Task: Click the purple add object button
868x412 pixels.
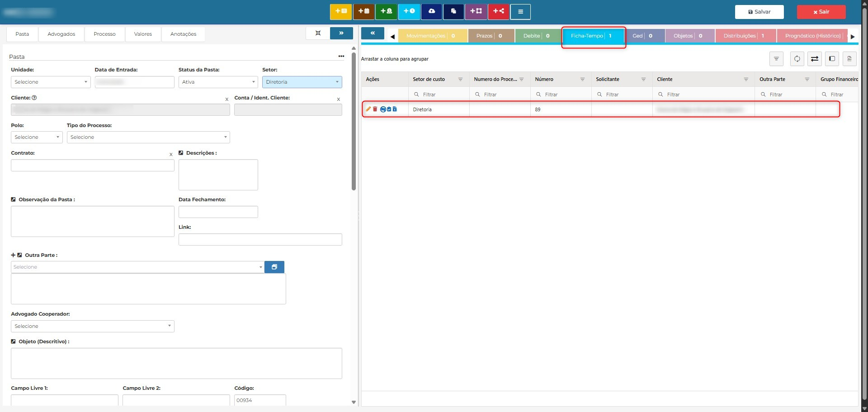Action: coord(476,12)
